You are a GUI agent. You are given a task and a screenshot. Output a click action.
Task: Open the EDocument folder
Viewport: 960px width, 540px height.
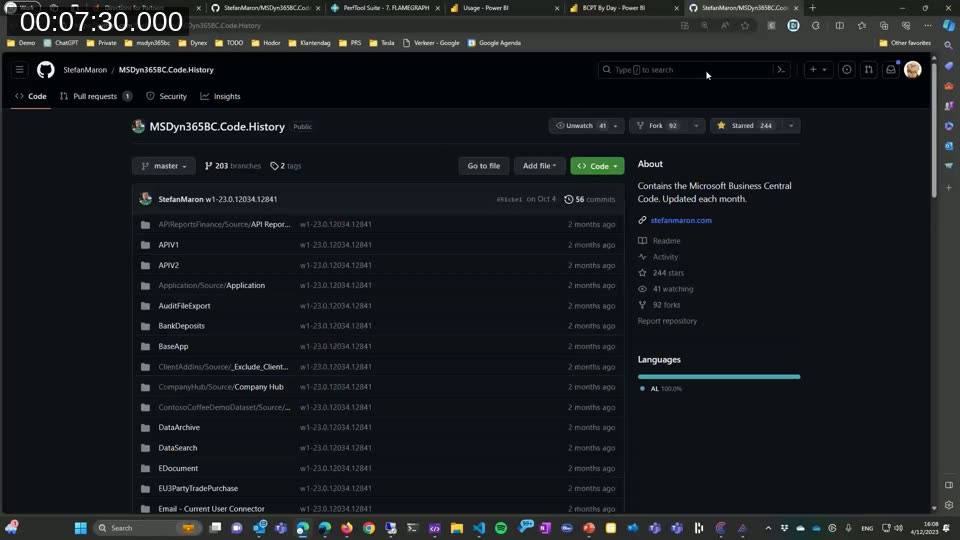178,468
